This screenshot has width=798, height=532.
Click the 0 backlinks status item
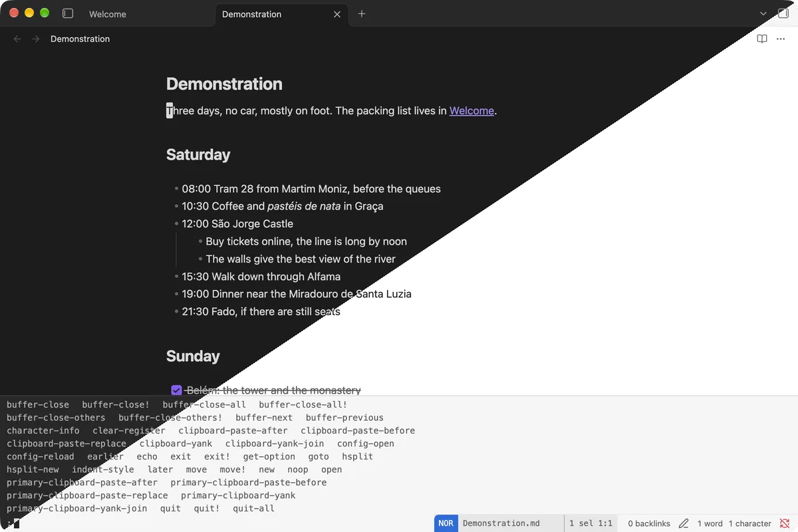[650, 523]
